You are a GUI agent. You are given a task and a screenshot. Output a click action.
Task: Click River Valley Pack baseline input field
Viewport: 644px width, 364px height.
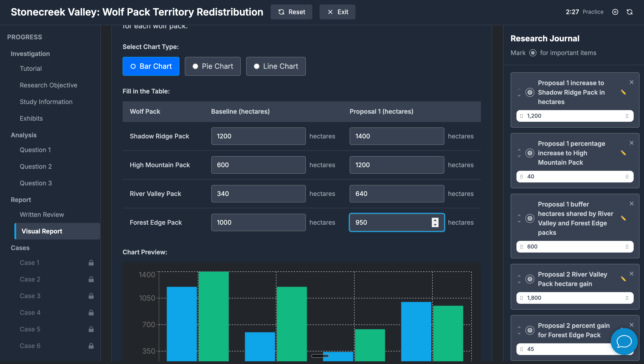258,194
